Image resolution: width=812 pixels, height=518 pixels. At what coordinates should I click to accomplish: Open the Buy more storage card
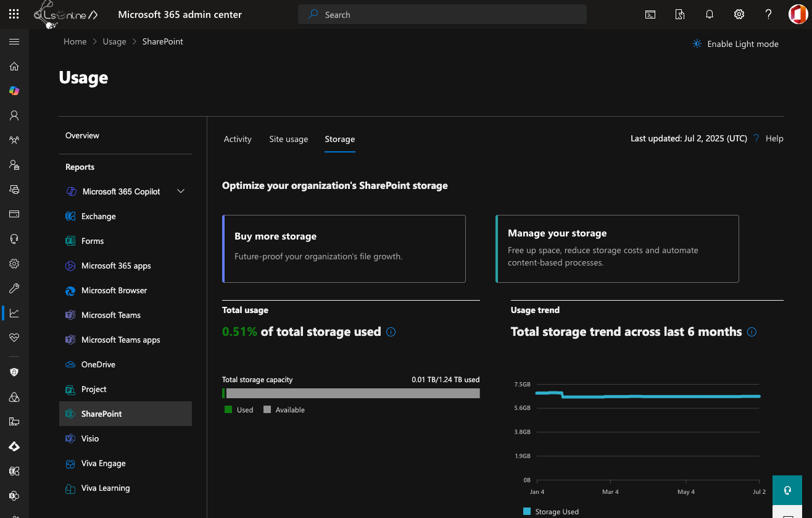pyautogui.click(x=344, y=249)
